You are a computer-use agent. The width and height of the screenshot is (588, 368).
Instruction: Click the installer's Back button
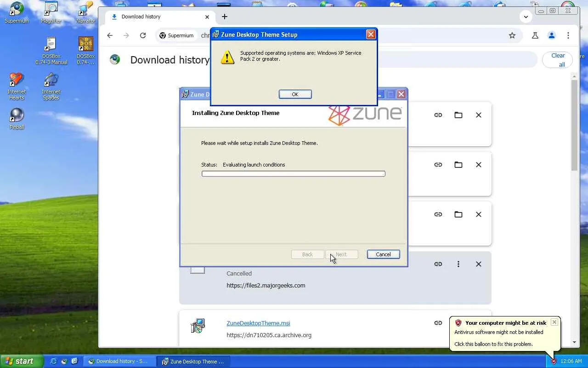pos(307,254)
